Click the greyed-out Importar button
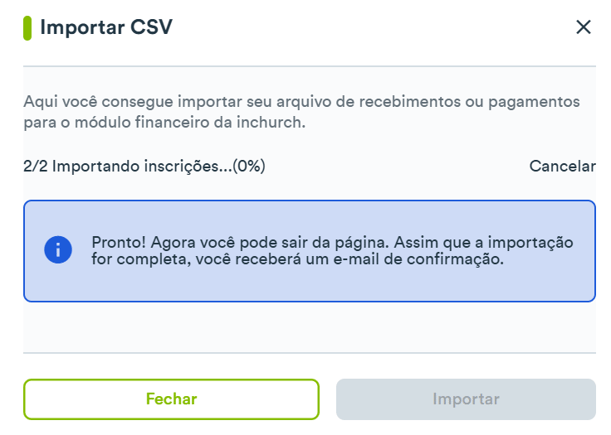This screenshot has width=611, height=435. [466, 399]
